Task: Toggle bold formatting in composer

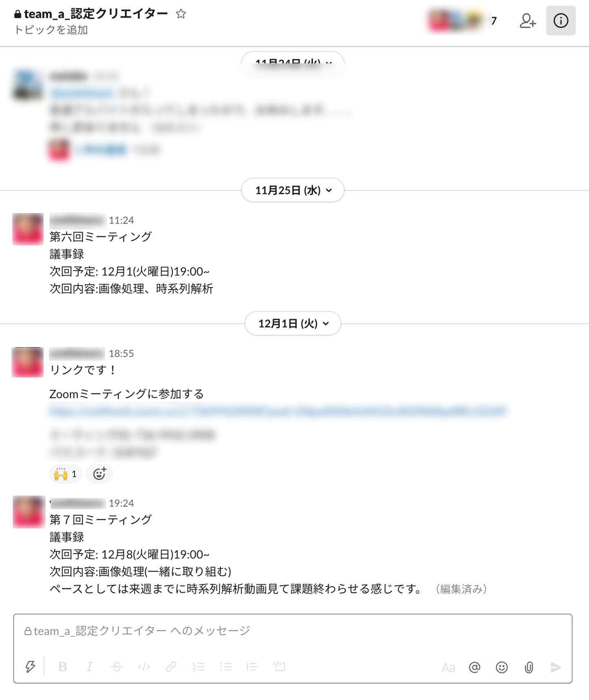Action: coord(63,667)
